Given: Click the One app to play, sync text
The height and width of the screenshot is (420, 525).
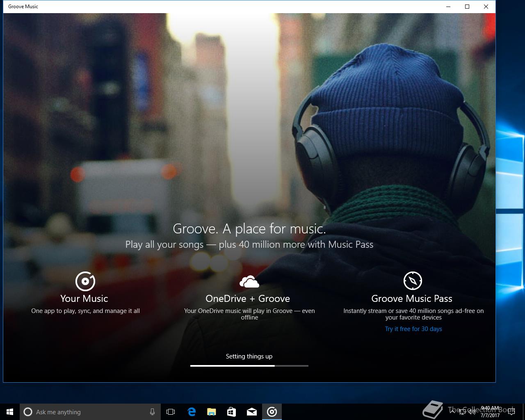Looking at the screenshot, I should coord(85,311).
